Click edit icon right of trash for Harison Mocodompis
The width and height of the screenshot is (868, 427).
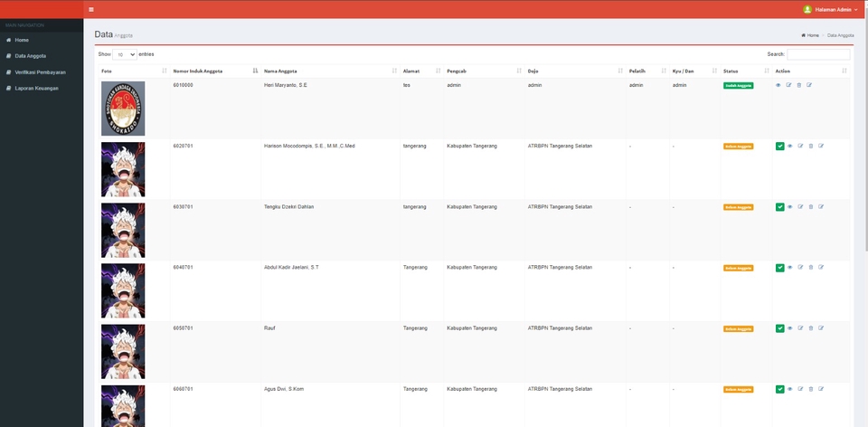(x=821, y=147)
